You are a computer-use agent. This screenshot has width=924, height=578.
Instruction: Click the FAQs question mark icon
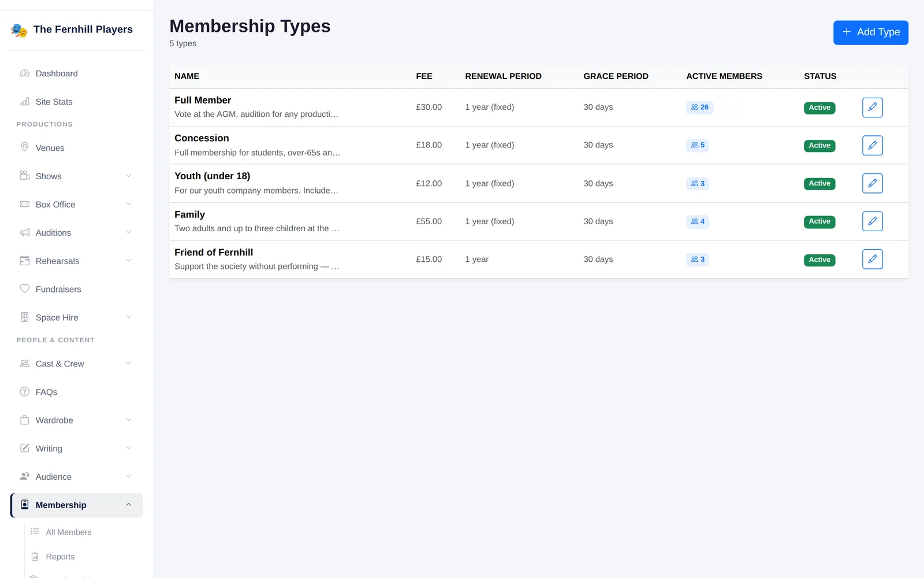click(25, 392)
